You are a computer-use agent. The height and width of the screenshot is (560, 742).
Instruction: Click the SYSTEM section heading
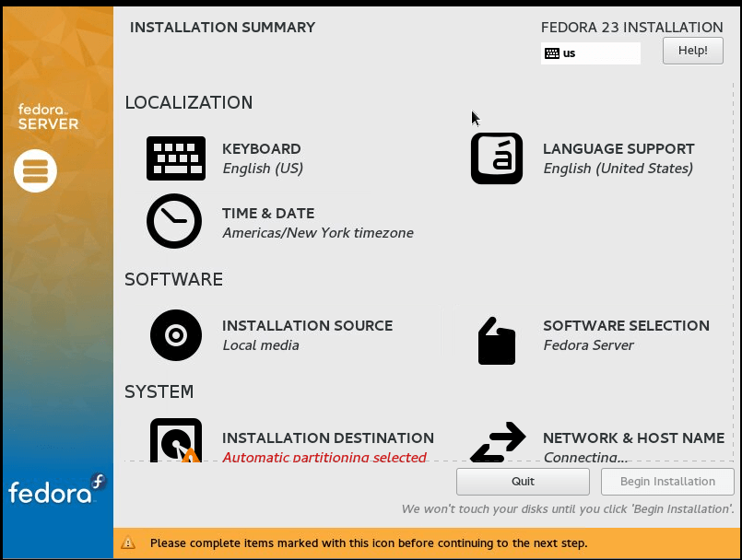(x=159, y=391)
